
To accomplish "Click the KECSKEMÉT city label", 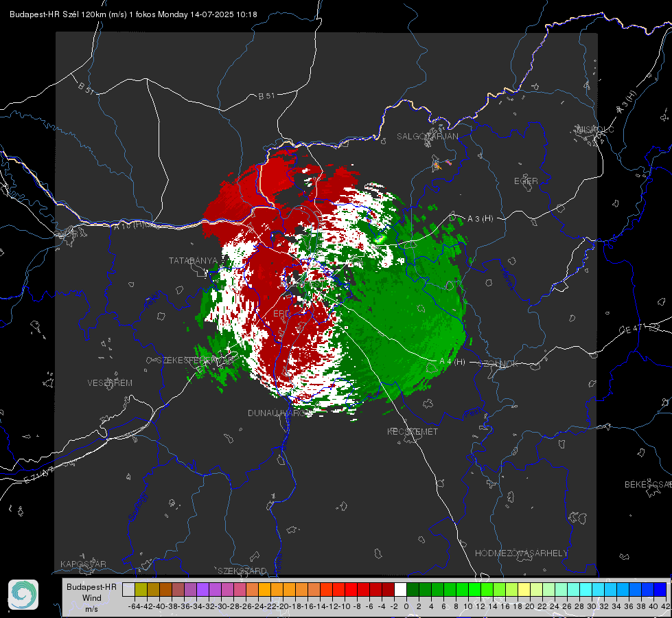I will click(x=413, y=432).
